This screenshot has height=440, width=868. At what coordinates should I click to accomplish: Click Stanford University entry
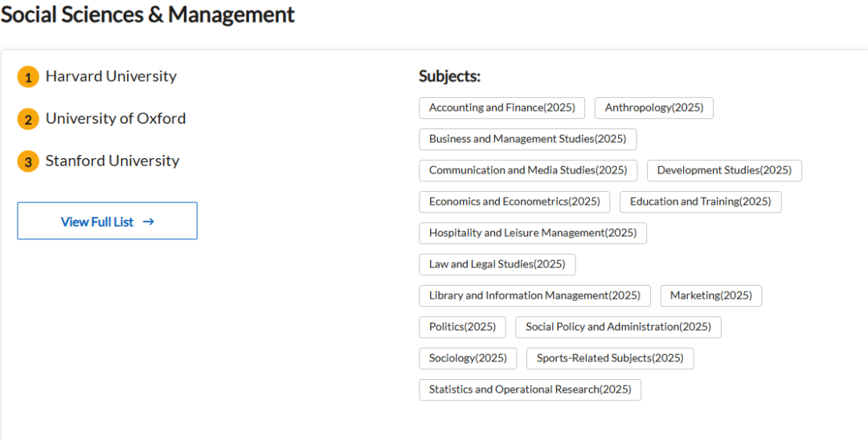click(113, 161)
